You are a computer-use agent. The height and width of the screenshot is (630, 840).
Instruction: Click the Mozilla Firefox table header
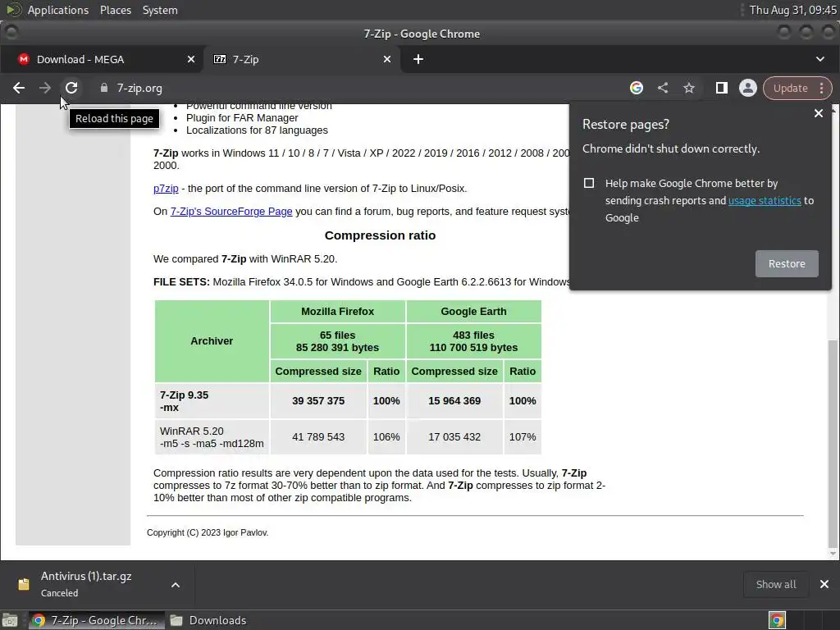(x=337, y=312)
